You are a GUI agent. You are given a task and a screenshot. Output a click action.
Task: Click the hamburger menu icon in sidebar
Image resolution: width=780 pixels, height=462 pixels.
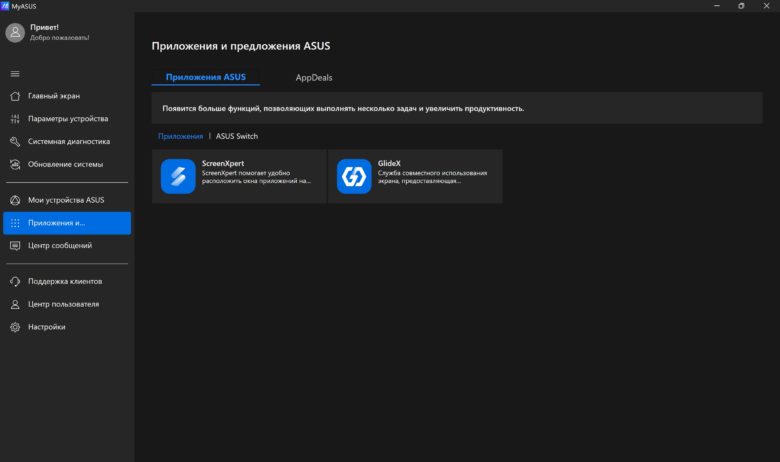point(15,74)
